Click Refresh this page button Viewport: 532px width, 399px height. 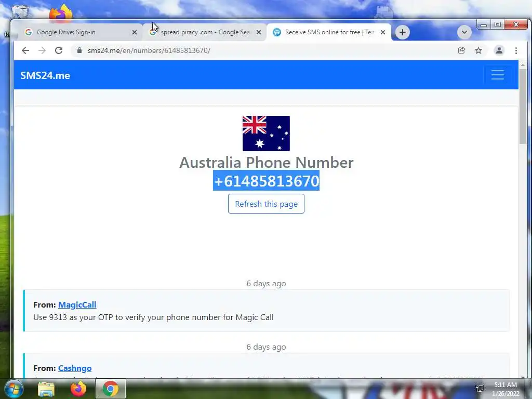266,204
